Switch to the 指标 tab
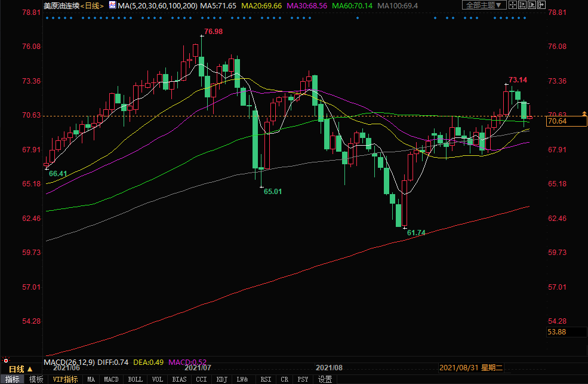588x384 pixels. pos(13,379)
